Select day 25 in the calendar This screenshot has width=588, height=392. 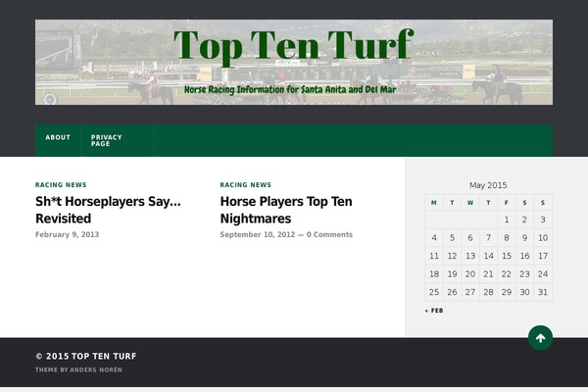click(x=434, y=292)
